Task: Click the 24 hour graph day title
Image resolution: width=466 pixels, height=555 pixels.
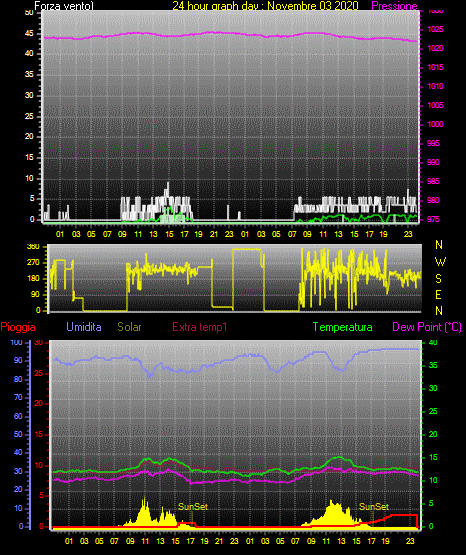Action: (x=265, y=6)
